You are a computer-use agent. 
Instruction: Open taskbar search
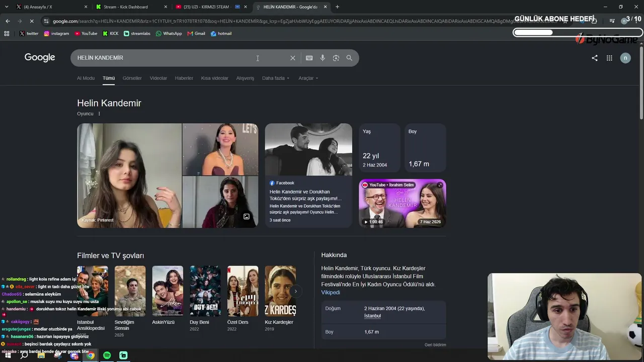tap(24, 355)
